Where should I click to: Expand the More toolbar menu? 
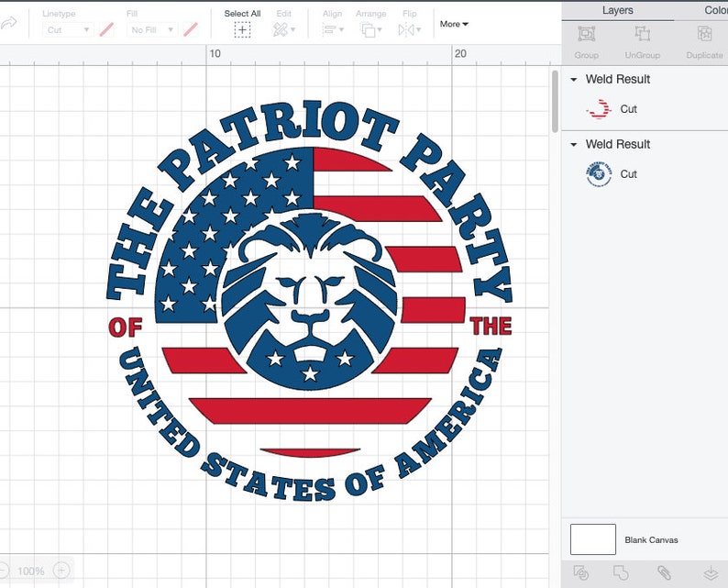(454, 24)
